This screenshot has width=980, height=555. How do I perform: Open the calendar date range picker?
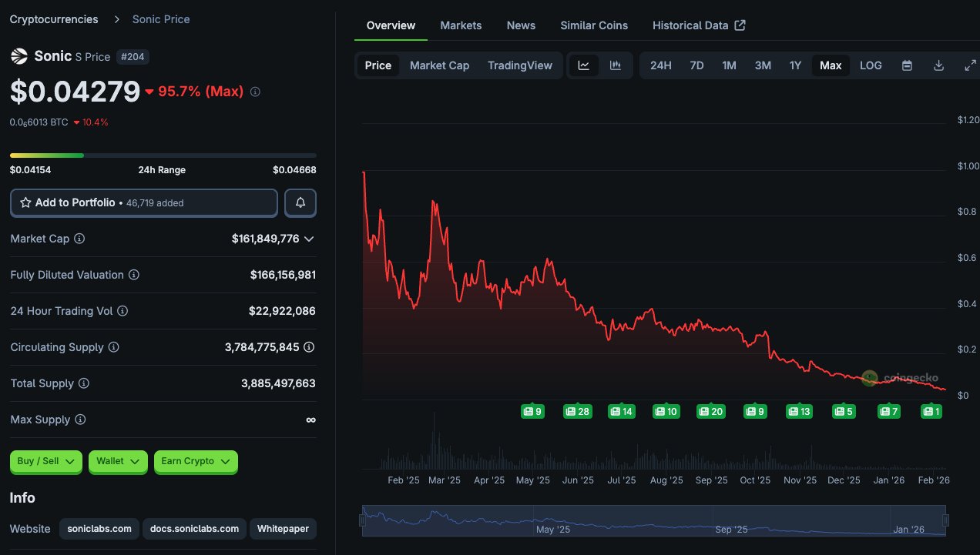[907, 65]
